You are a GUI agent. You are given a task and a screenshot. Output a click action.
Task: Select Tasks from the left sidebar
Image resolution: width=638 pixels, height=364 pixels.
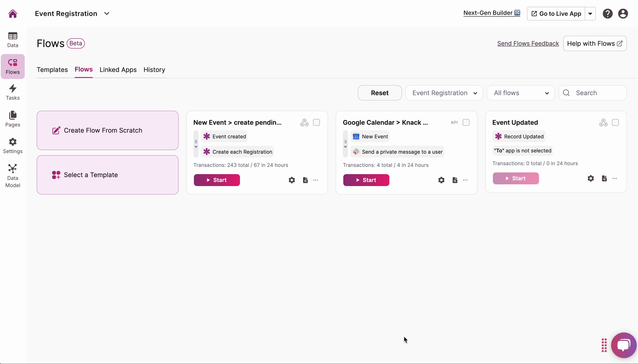13,92
